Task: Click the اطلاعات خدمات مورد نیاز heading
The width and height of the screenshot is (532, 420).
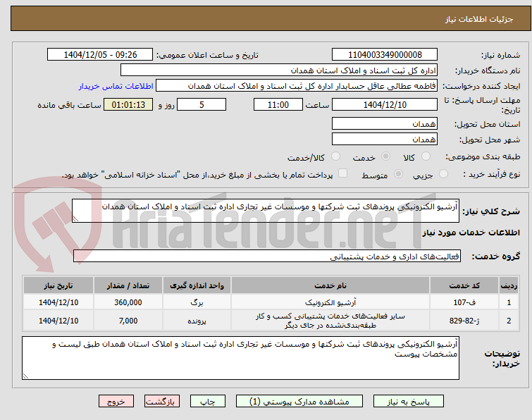Action: pos(471,233)
